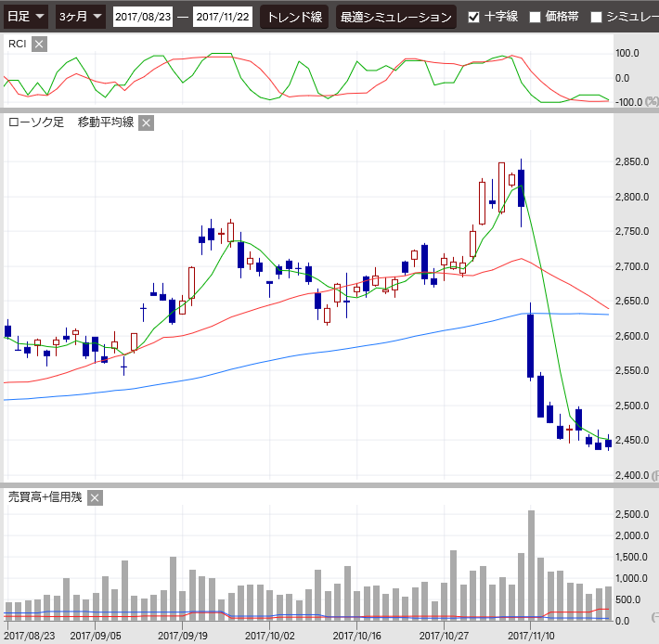Click the トレンド線 button

click(294, 17)
